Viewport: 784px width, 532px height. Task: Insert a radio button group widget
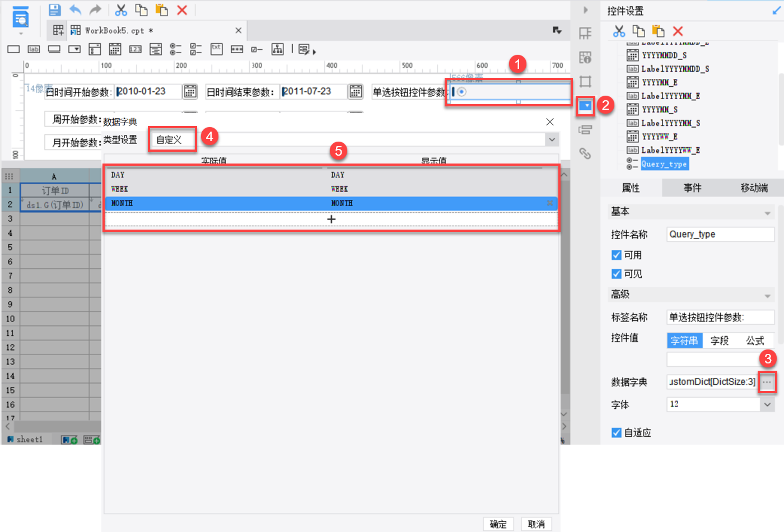click(175, 49)
